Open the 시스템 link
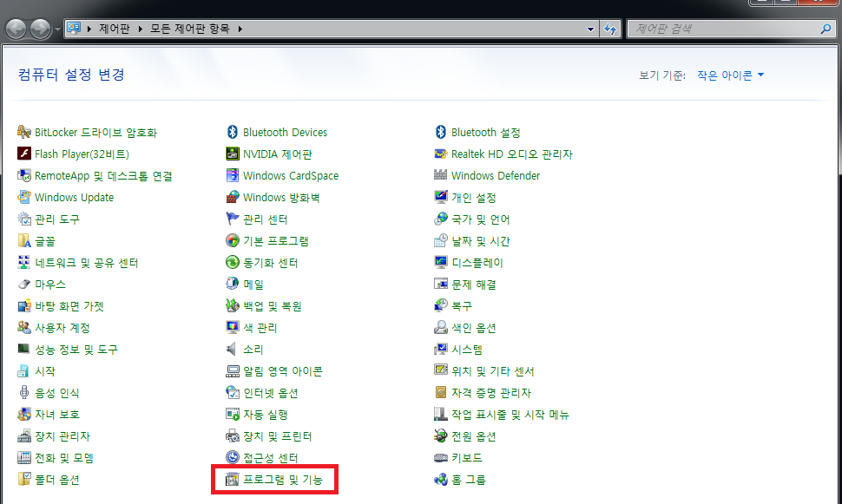The height and width of the screenshot is (504, 842). point(467,350)
